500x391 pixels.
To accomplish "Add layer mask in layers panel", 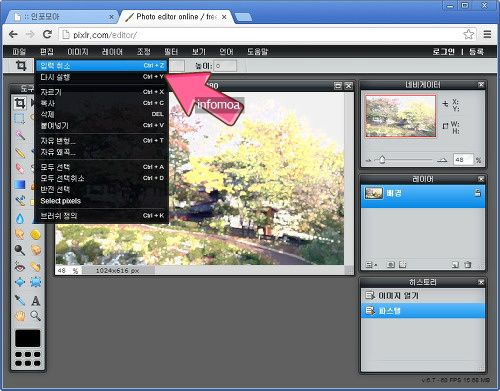I will tap(391, 265).
